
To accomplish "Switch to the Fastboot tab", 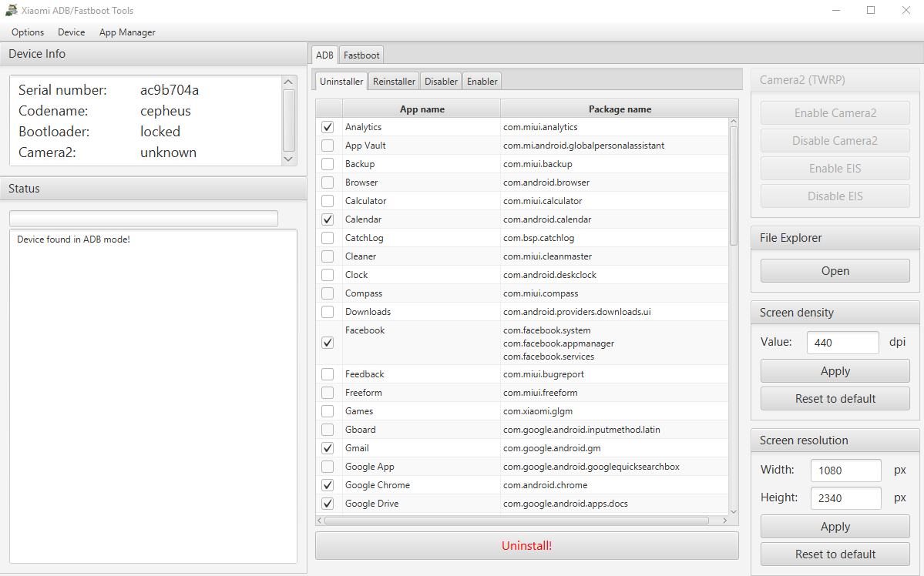I will pyautogui.click(x=361, y=55).
